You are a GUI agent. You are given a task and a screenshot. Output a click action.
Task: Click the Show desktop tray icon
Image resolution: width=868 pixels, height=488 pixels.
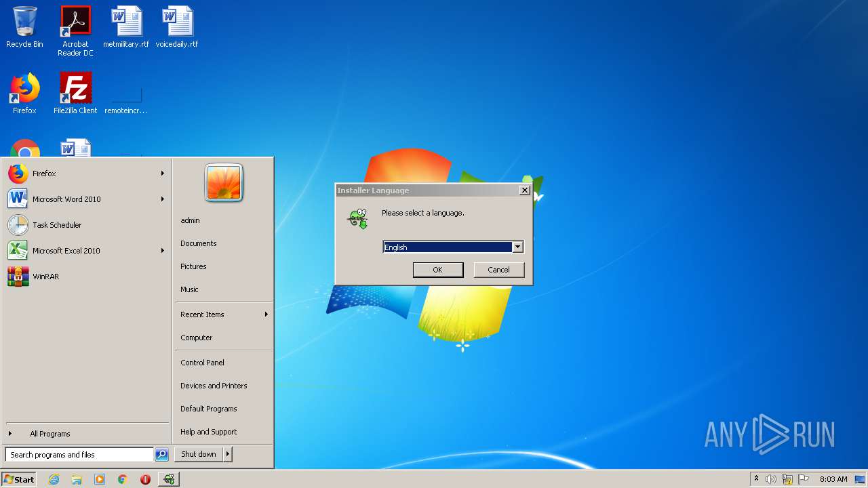pos(861,479)
